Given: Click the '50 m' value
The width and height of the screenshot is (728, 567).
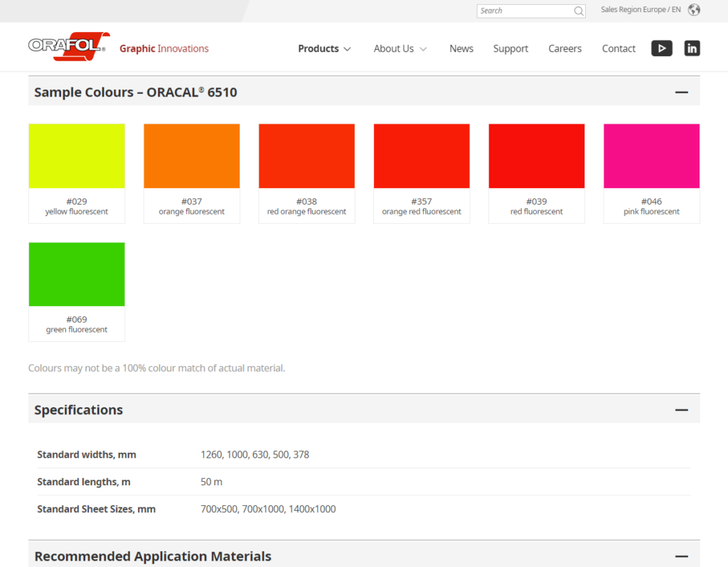Looking at the screenshot, I should (x=211, y=482).
